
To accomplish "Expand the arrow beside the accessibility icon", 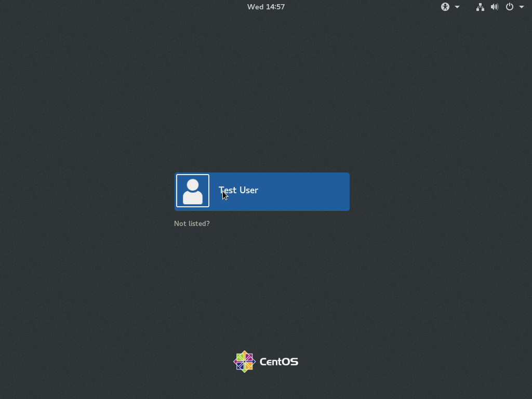I will (457, 7).
